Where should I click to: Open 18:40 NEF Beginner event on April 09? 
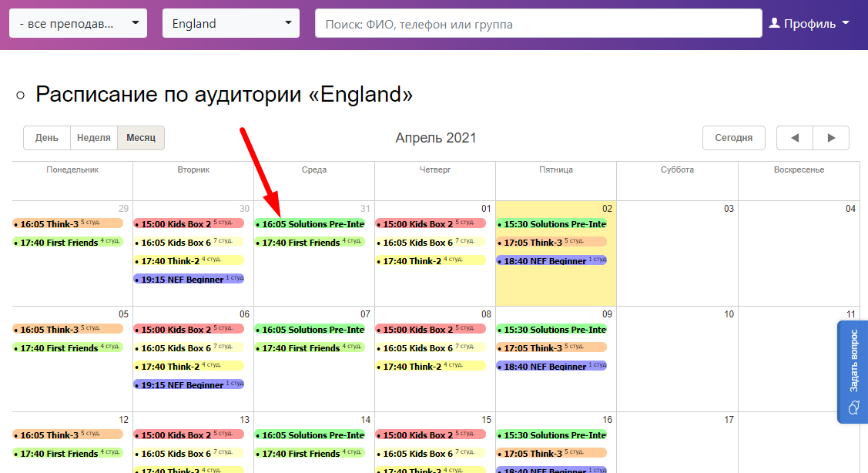click(x=552, y=366)
